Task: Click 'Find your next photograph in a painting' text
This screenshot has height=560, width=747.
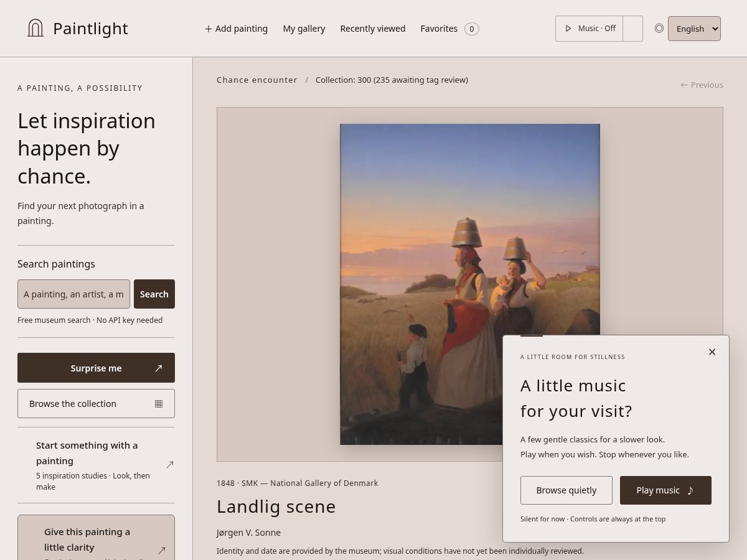Action: pyautogui.click(x=80, y=213)
